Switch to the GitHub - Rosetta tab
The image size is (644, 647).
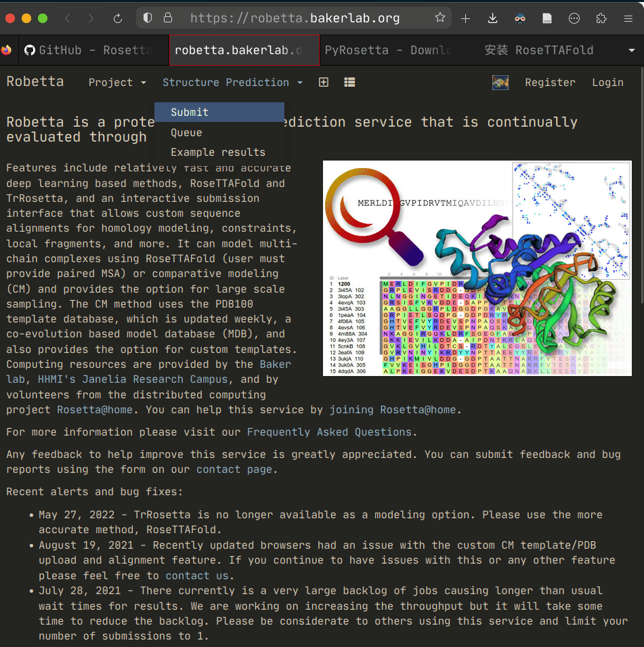(93, 50)
